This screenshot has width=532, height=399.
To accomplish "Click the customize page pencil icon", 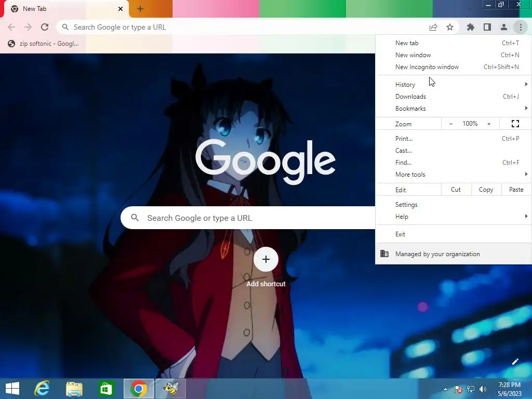I will click(x=515, y=362).
